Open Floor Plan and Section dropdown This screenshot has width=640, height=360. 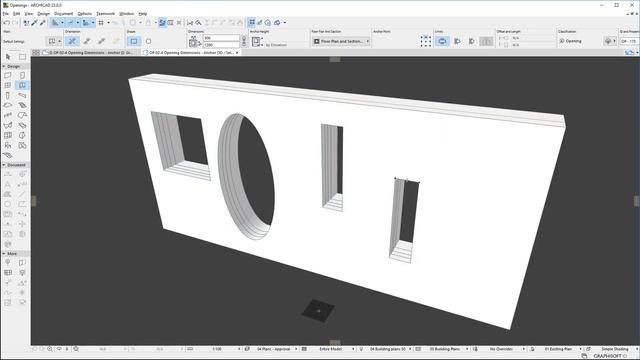341,41
